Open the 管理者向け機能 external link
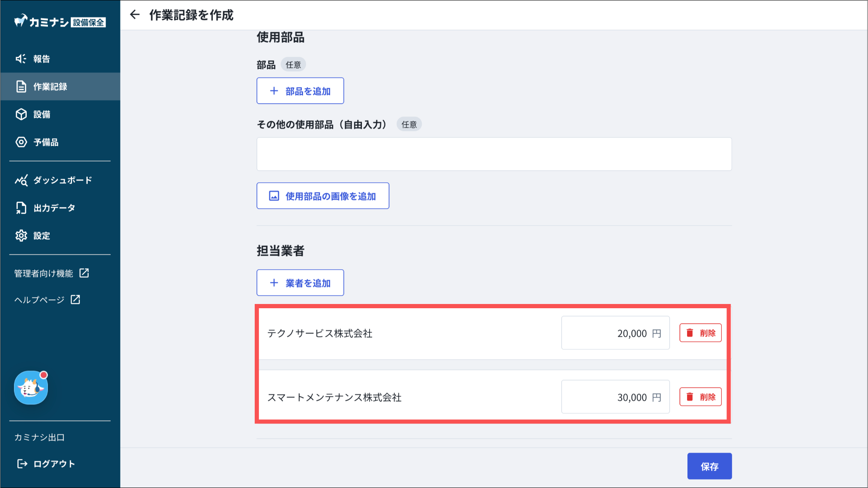 [51, 273]
